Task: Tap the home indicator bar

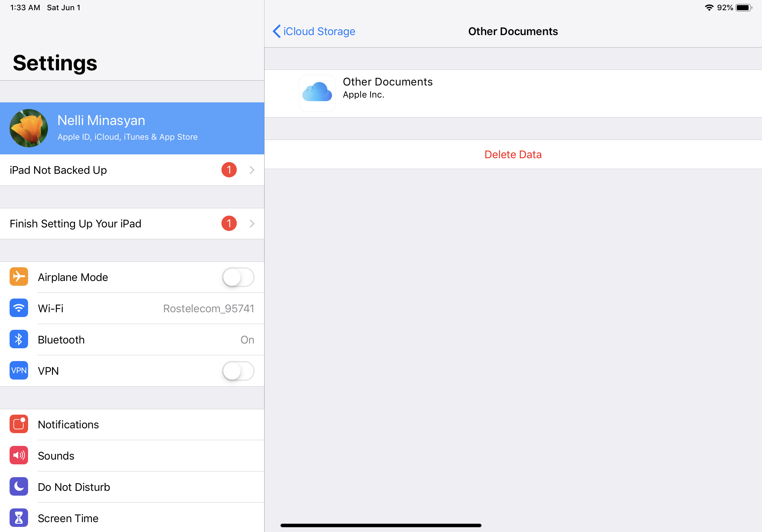Action: tap(381, 525)
